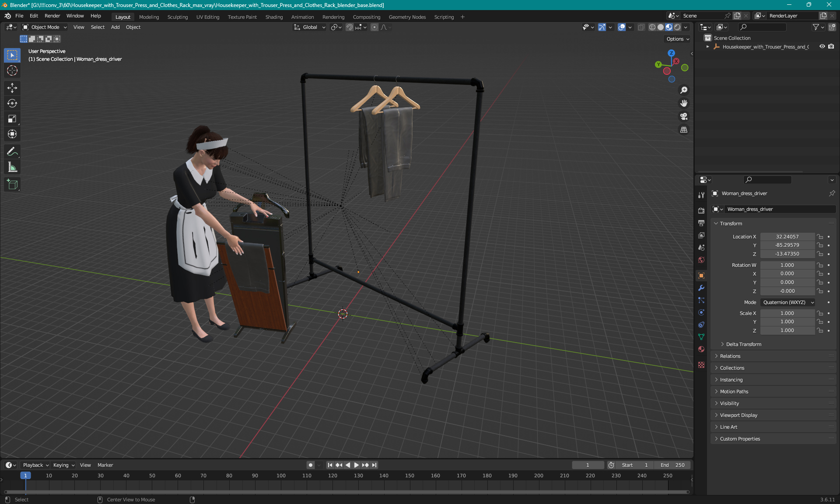
Task: Click the End frame field
Action: [673, 465]
